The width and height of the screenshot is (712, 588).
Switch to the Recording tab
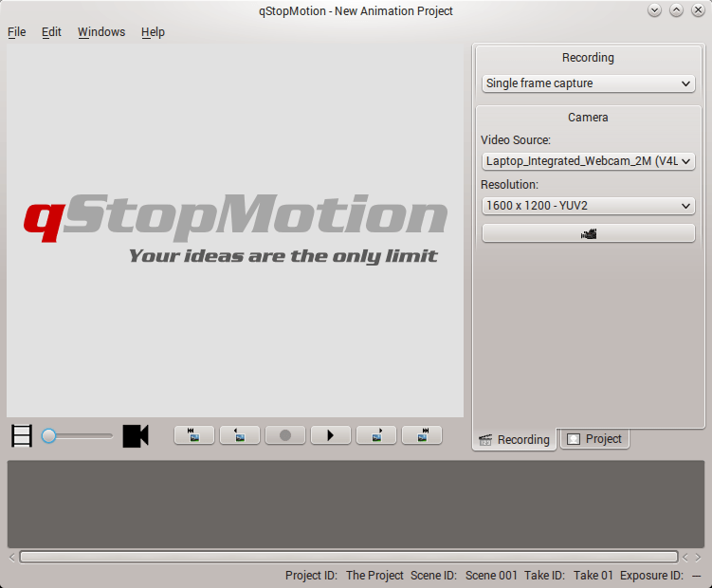pyautogui.click(x=514, y=439)
